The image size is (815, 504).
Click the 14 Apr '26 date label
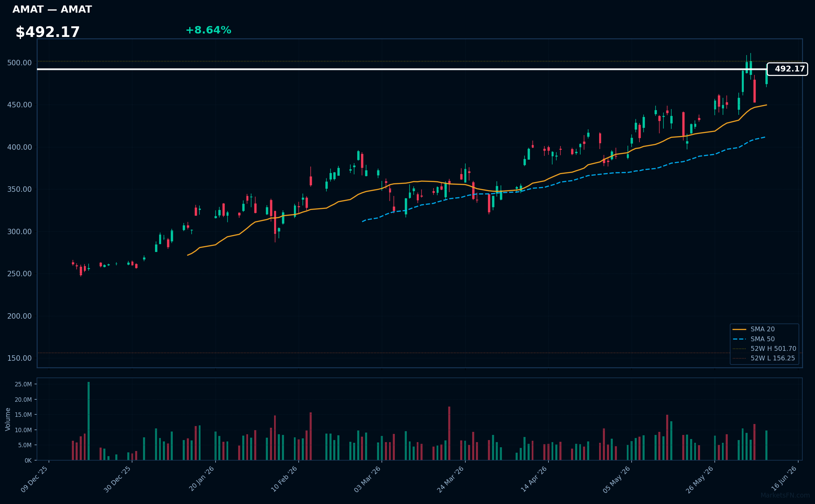(x=534, y=479)
